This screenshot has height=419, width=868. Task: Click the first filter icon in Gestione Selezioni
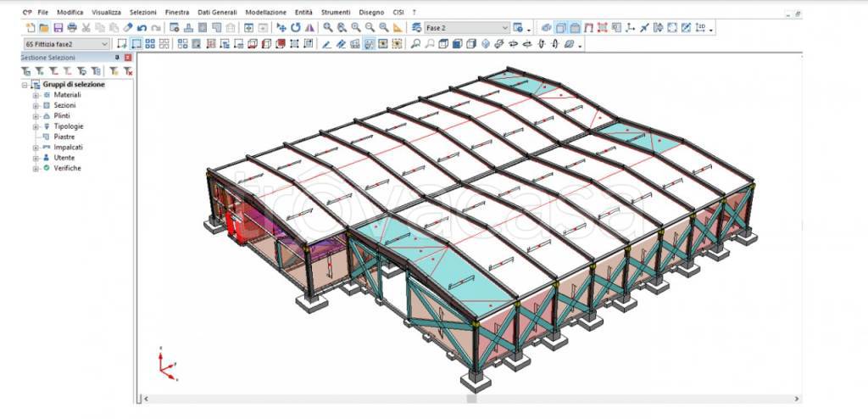coord(25,71)
